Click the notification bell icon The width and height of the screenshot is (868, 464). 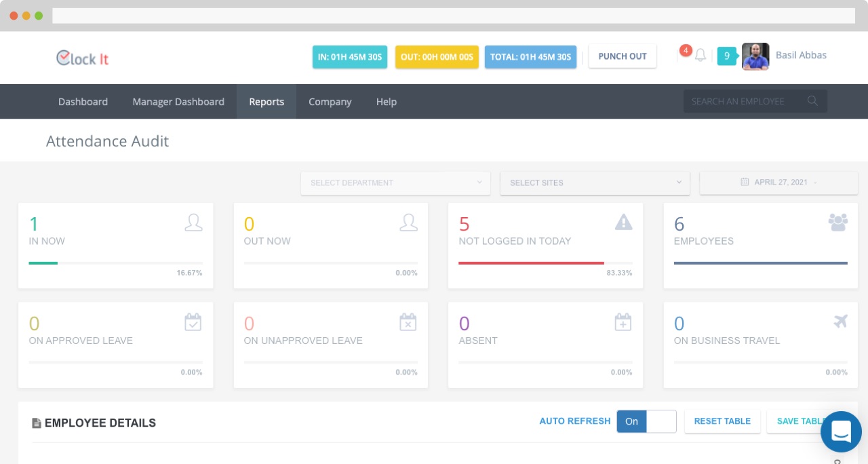tap(701, 55)
